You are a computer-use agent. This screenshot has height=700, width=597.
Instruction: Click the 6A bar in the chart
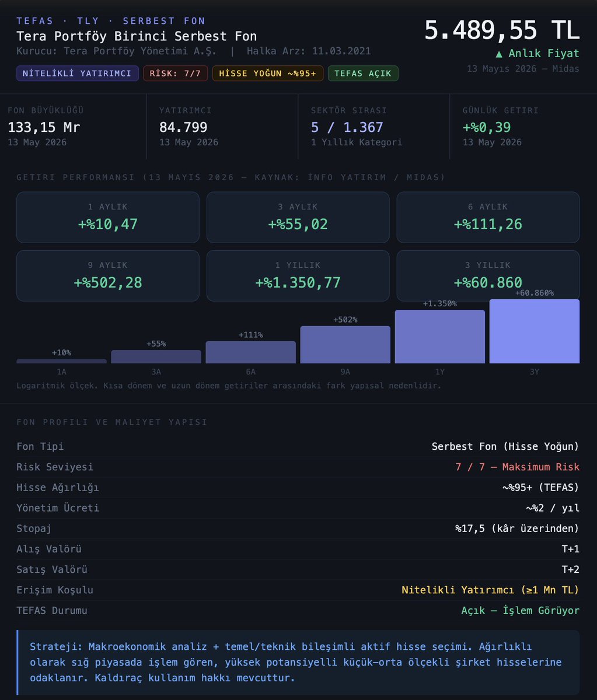(250, 352)
